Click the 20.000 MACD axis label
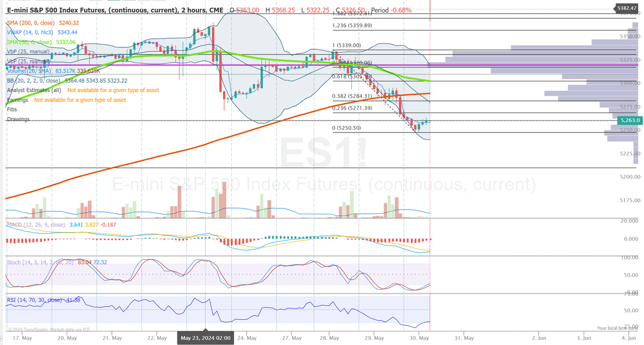This screenshot has height=345, width=644. [x=629, y=221]
